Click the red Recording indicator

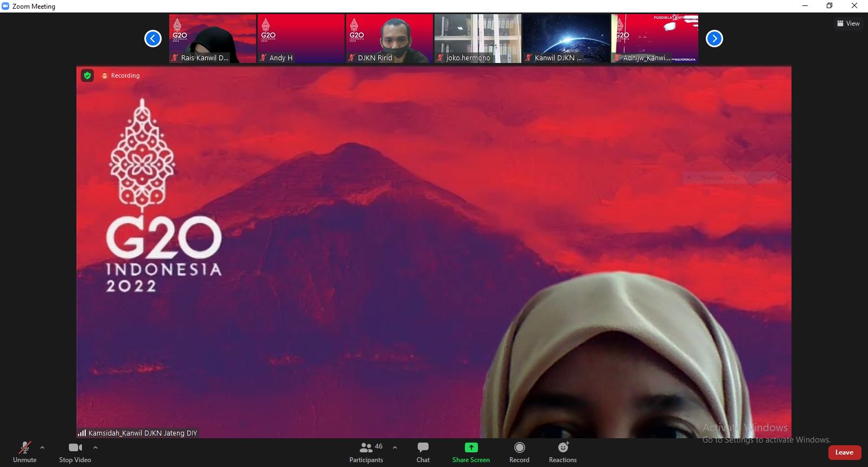tap(120, 75)
